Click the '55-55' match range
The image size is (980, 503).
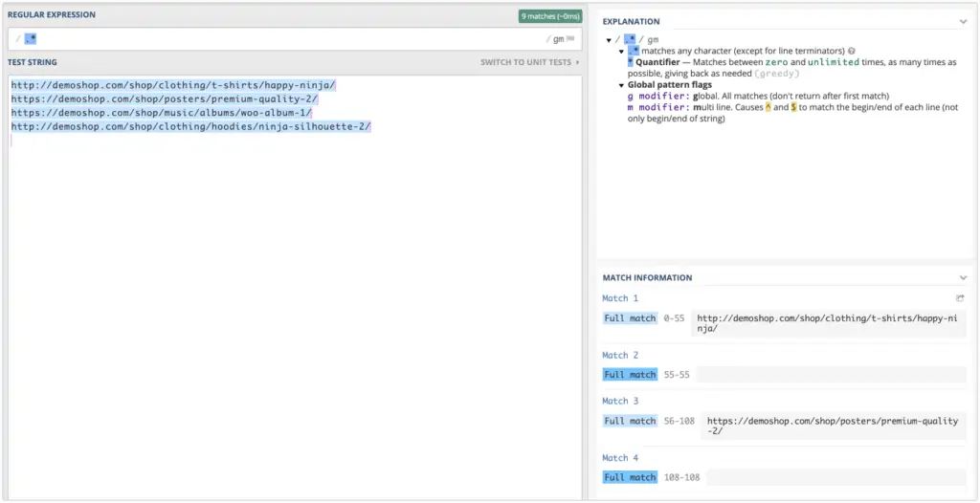677,375
